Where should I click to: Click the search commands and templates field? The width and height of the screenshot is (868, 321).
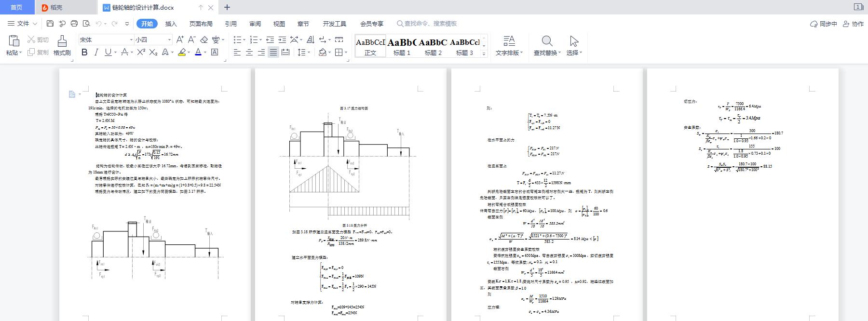(x=427, y=24)
